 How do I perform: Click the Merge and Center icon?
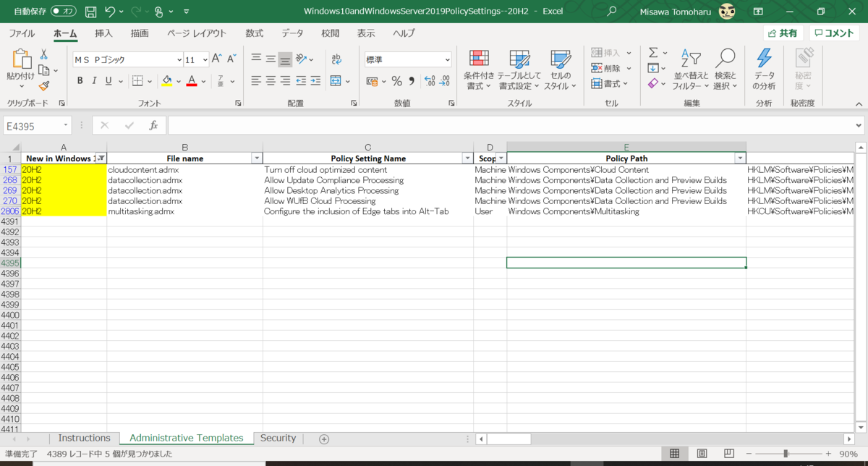point(336,81)
